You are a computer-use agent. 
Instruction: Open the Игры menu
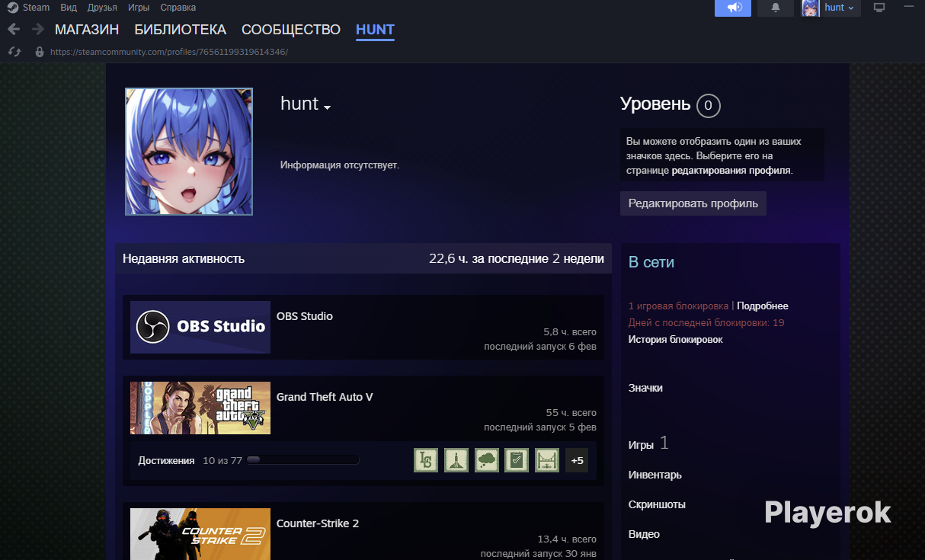[139, 8]
